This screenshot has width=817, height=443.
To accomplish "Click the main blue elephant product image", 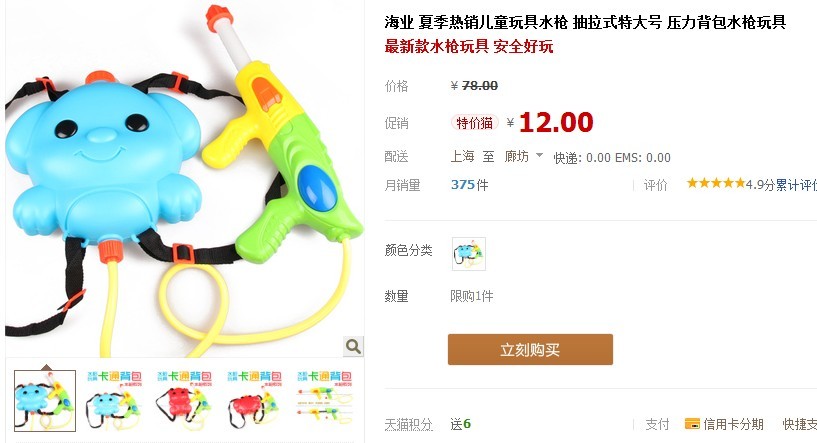I will (184, 179).
